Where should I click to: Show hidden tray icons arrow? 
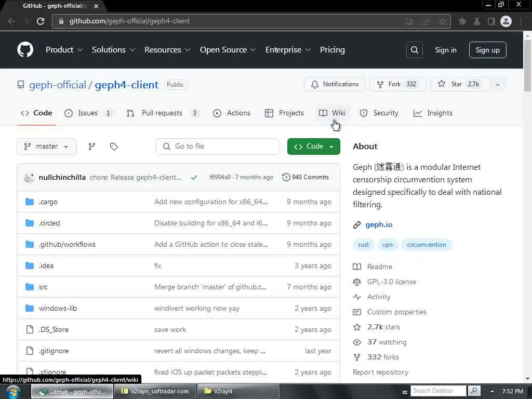pos(492,391)
